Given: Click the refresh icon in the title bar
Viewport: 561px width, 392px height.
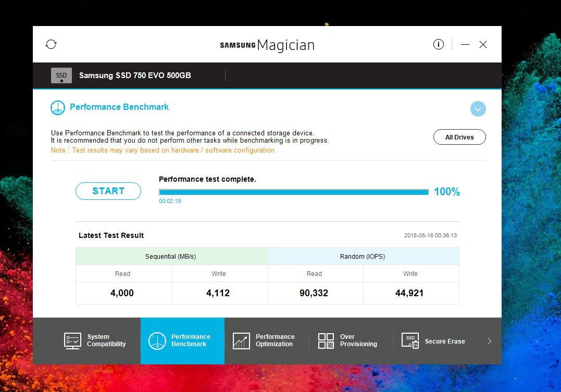Looking at the screenshot, I should (x=51, y=44).
